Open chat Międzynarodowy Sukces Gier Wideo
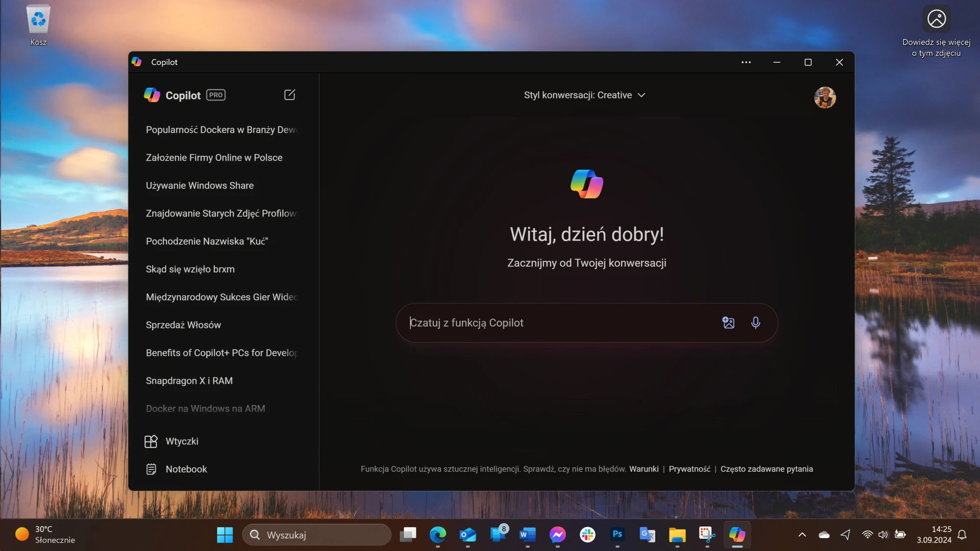 point(221,297)
